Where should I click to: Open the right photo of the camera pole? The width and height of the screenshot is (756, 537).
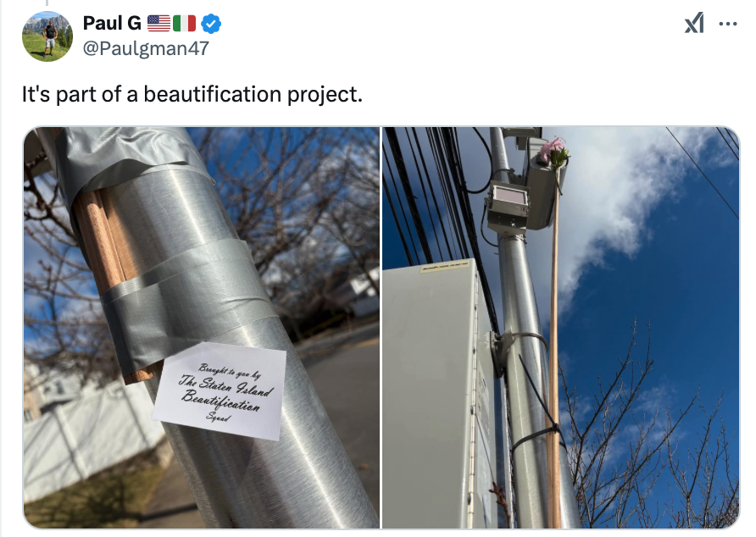[561, 328]
